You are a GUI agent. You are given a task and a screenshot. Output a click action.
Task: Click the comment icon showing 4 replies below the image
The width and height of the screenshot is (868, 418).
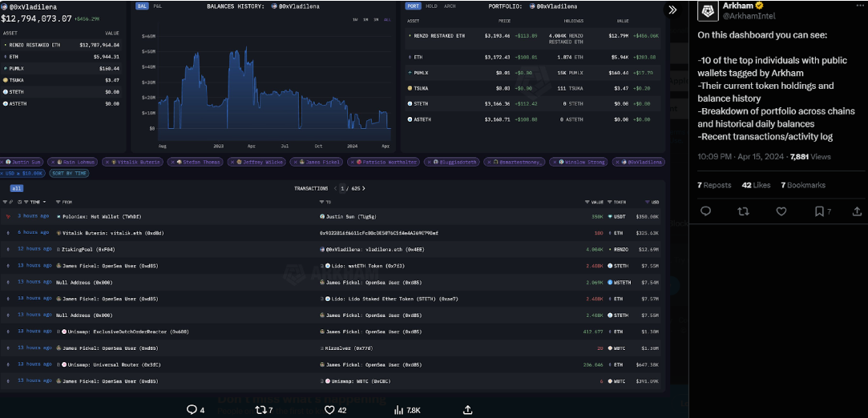192,410
